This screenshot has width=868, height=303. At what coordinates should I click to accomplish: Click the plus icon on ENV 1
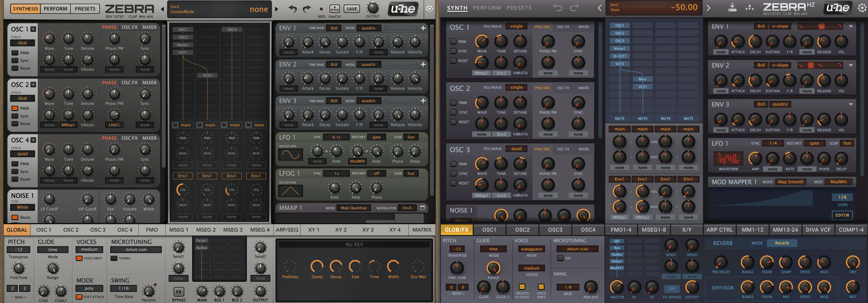pos(423,28)
